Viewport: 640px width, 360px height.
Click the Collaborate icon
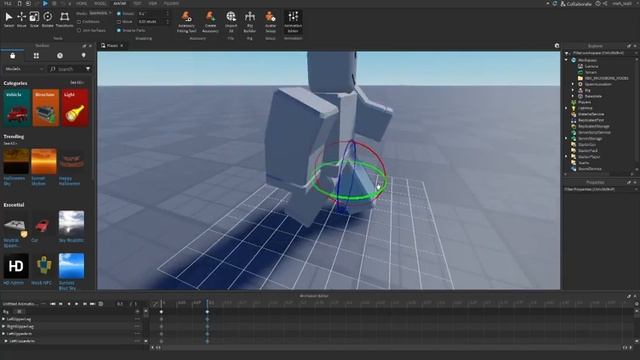[563, 4]
